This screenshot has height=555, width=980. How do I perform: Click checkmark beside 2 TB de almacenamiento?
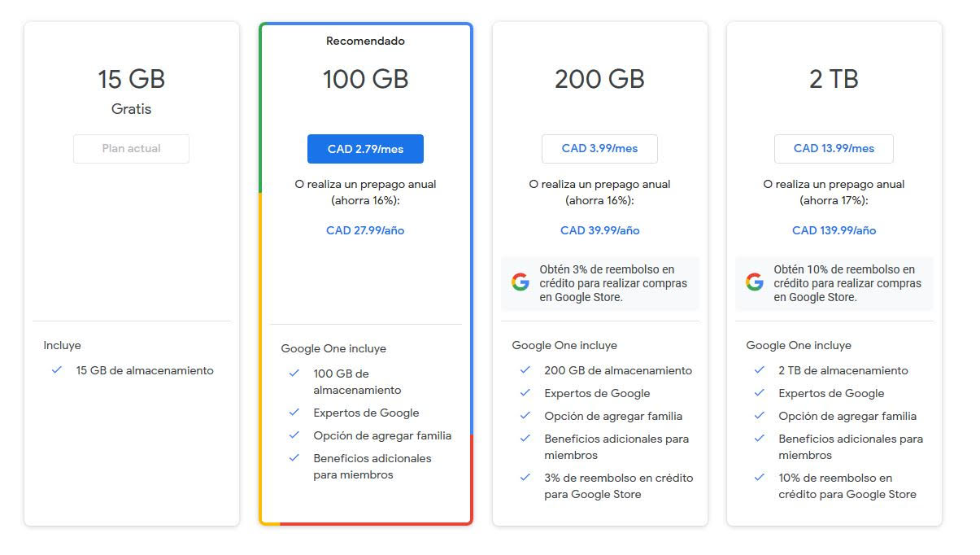pos(760,369)
